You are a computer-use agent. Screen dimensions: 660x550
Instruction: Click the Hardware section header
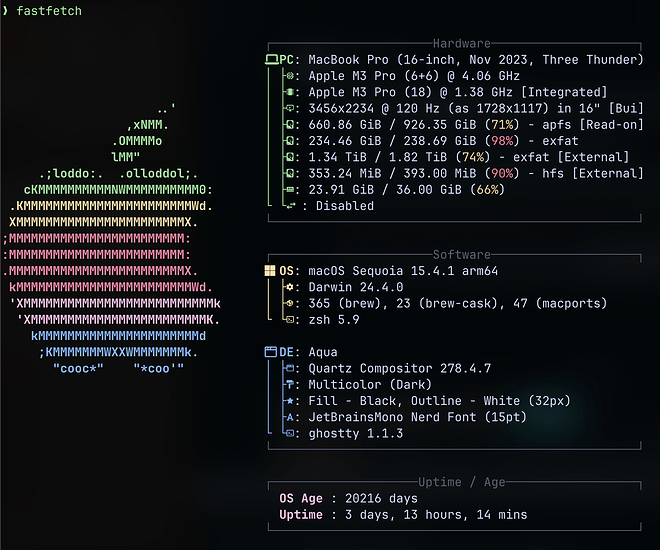pyautogui.click(x=461, y=44)
